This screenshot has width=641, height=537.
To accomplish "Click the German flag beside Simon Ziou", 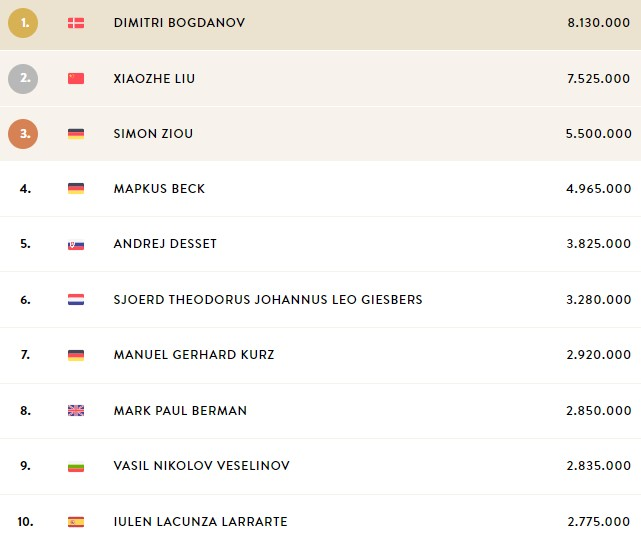I will 76,134.
